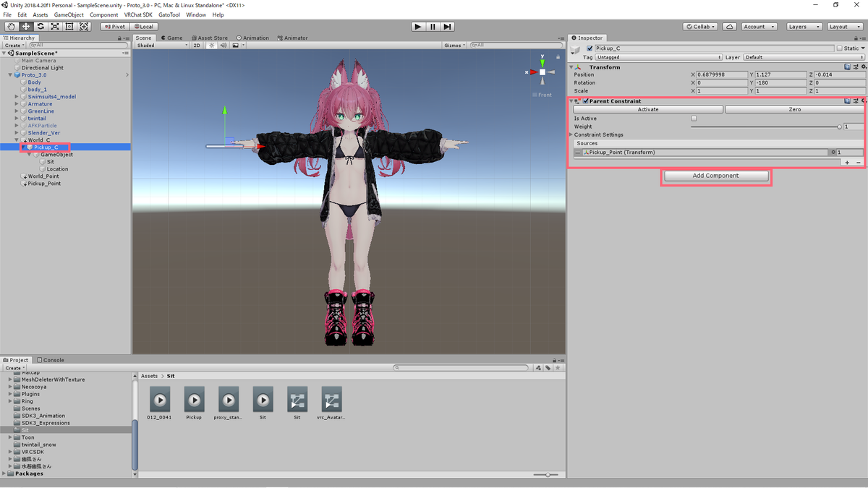Select the proxy_stan animation asset

point(229,403)
